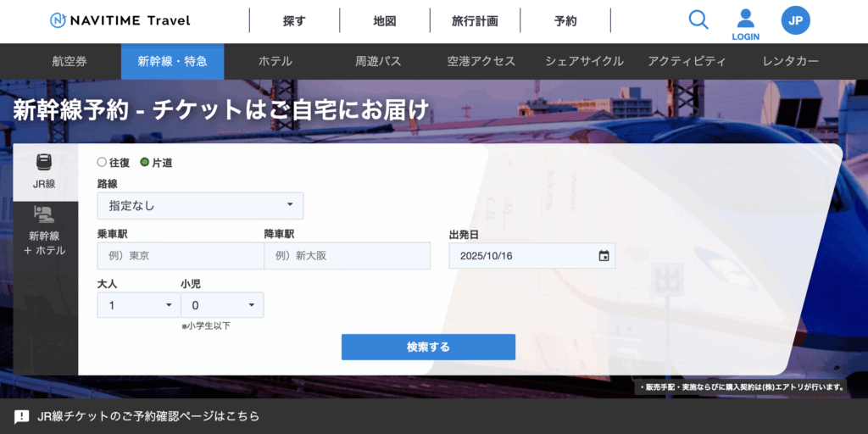Open the search magnifier icon
The height and width of the screenshot is (434, 868).
pos(698,19)
